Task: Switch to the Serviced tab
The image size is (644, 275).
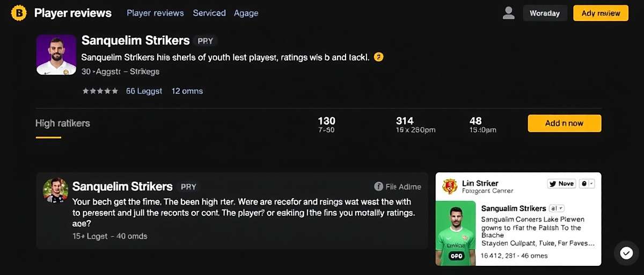Action: [209, 13]
